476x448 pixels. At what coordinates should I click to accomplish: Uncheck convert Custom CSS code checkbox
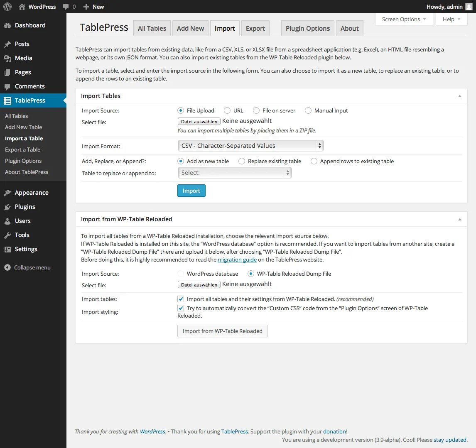181,308
